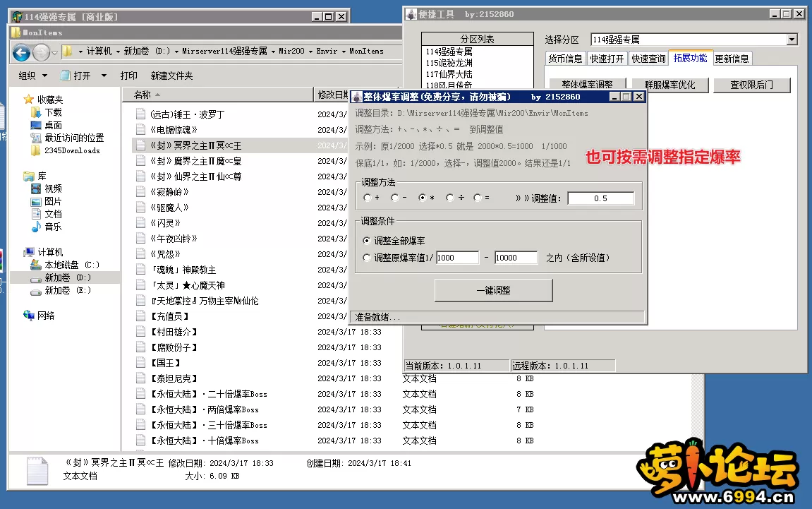Open 本地磁盘 (C:) drive

[72, 265]
